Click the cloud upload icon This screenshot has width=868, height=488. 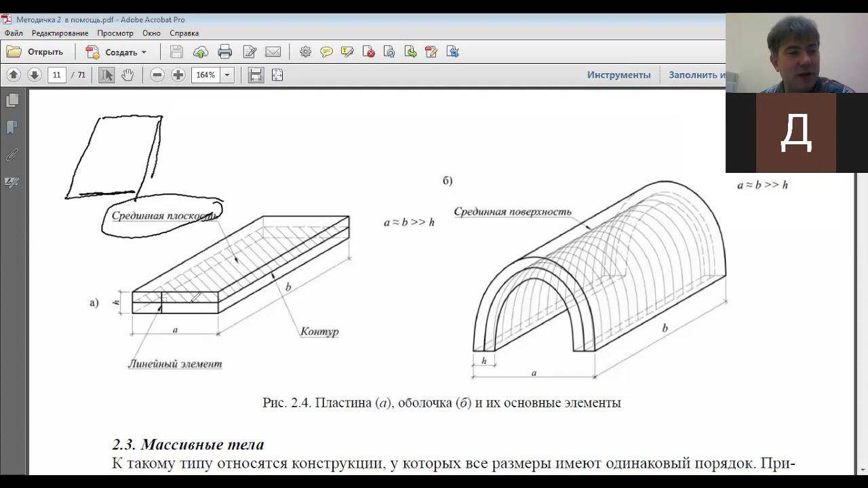(x=201, y=52)
